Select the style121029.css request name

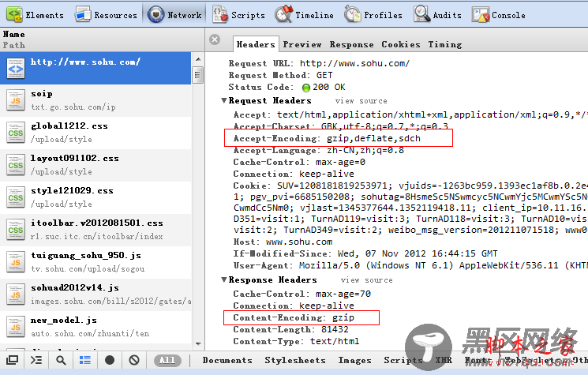click(72, 190)
